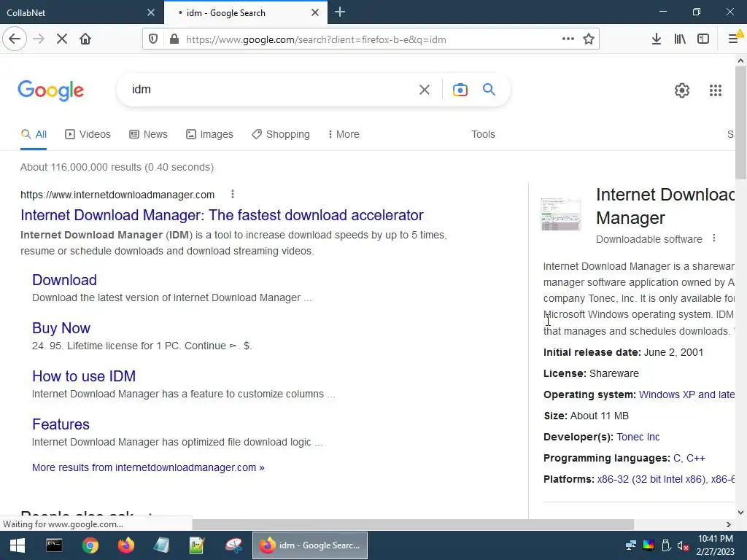Open Internet Download Manager fastest accelerator result
The image size is (747, 560).
pyautogui.click(x=222, y=215)
